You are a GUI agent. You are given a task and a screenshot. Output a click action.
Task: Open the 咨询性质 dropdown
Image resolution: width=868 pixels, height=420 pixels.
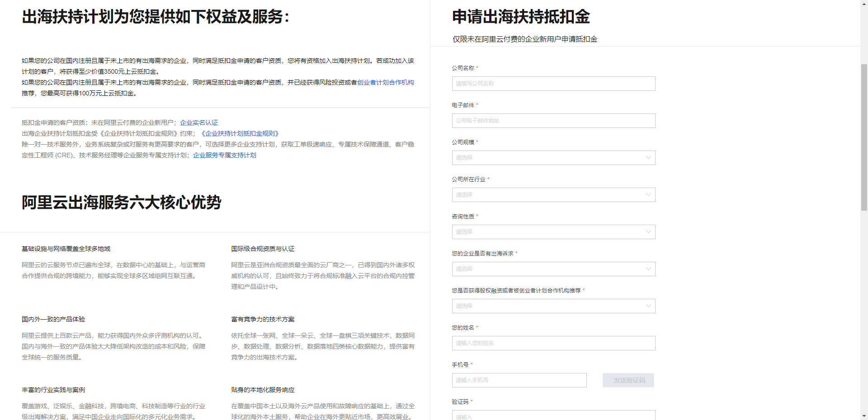[553, 232]
